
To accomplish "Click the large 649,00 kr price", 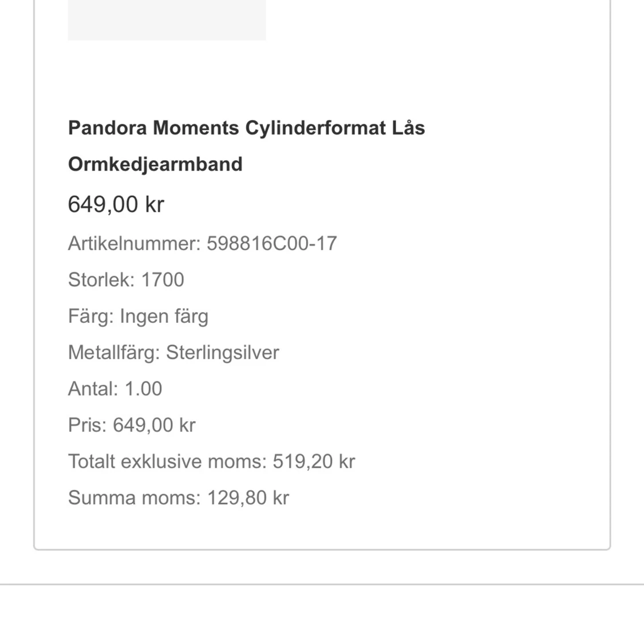I will point(116,204).
